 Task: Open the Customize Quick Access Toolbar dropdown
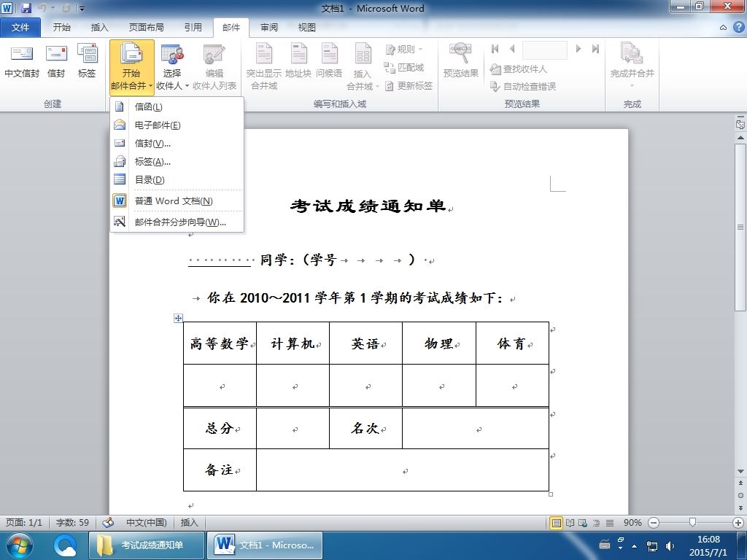coord(82,8)
